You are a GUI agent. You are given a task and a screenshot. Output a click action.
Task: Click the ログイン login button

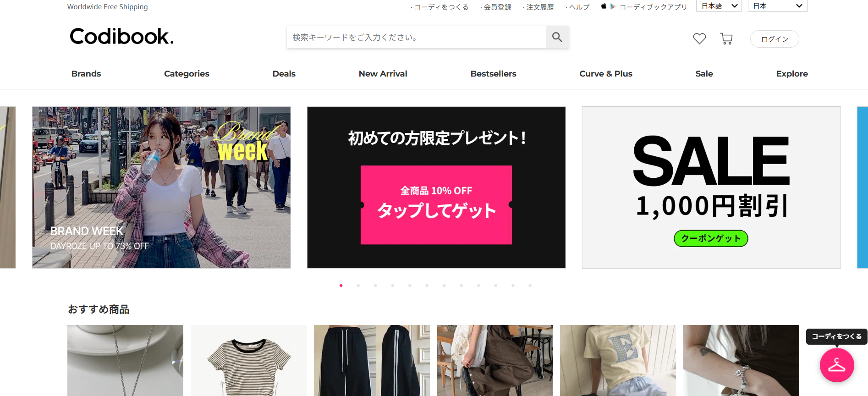(775, 39)
